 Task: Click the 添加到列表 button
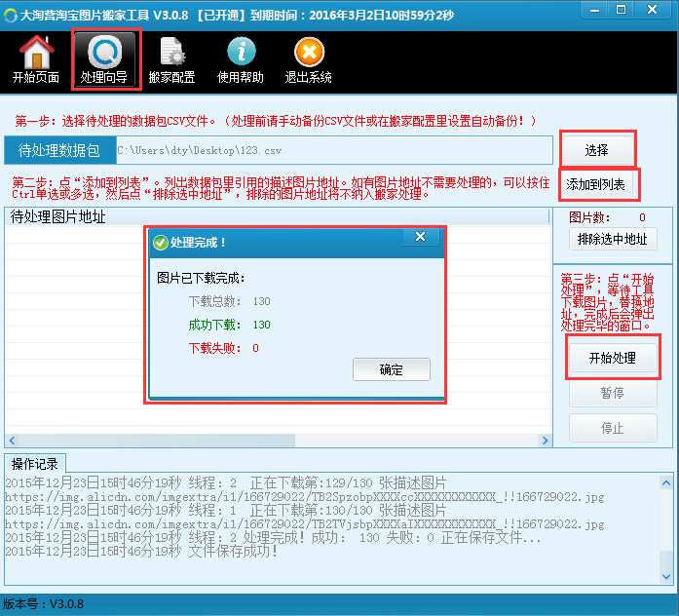click(x=595, y=185)
